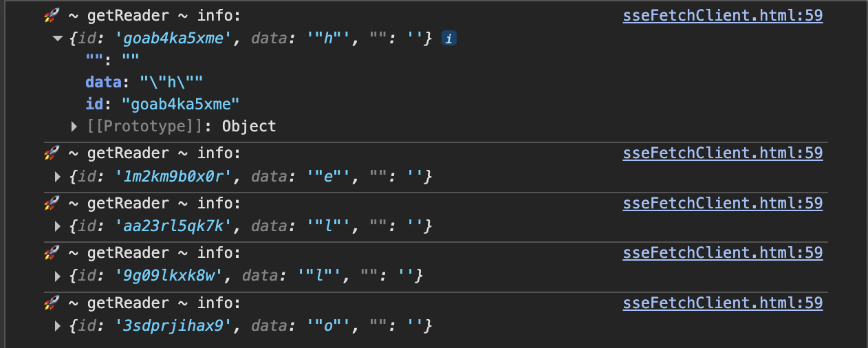Open source link for the '1m2km9b0x0r' log
The image size is (868, 348).
click(722, 153)
